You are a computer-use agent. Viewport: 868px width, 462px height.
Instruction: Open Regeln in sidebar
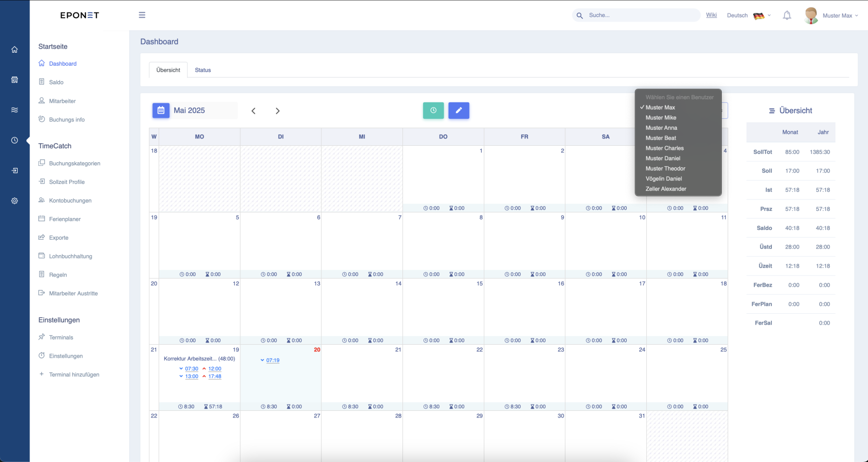pos(58,275)
